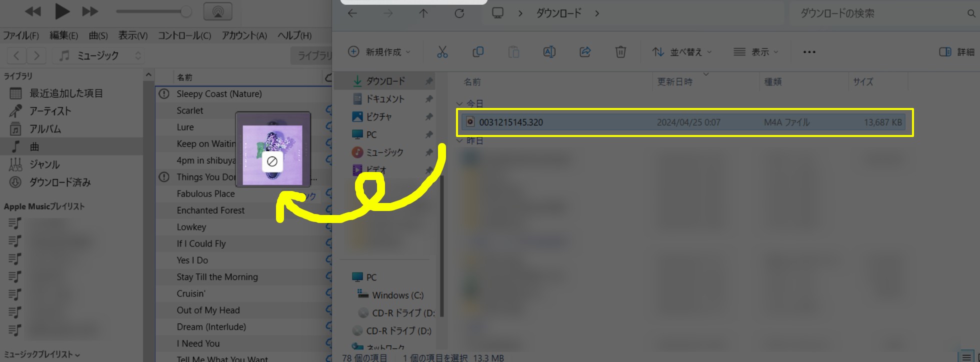
Task: Open the 表示 view dropdown in Explorer
Action: pyautogui.click(x=756, y=52)
